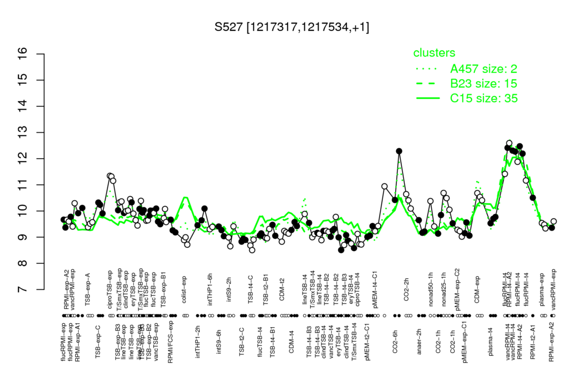
Task: Click the intTHP1-2h lower axis label
Action: click(198, 341)
